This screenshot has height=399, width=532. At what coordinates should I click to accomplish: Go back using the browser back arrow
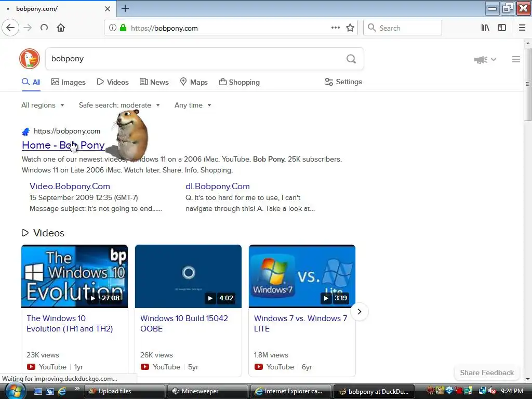[x=10, y=28]
